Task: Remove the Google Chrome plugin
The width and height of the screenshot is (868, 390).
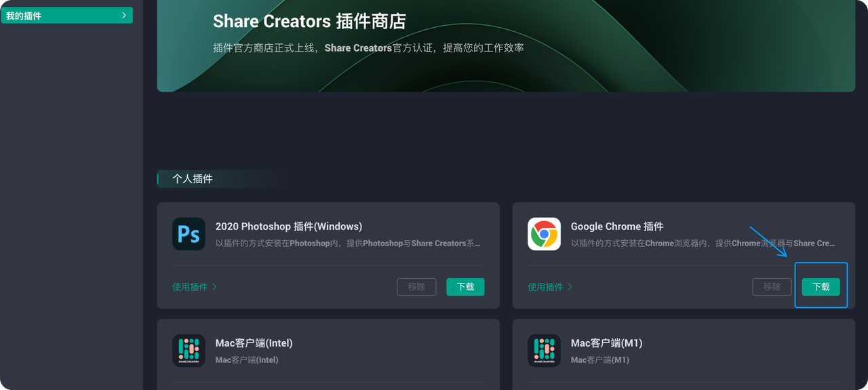Action: click(x=772, y=287)
